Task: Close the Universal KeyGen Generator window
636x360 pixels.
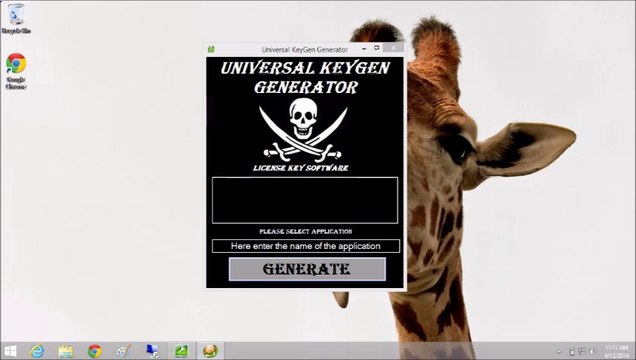Action: click(393, 48)
